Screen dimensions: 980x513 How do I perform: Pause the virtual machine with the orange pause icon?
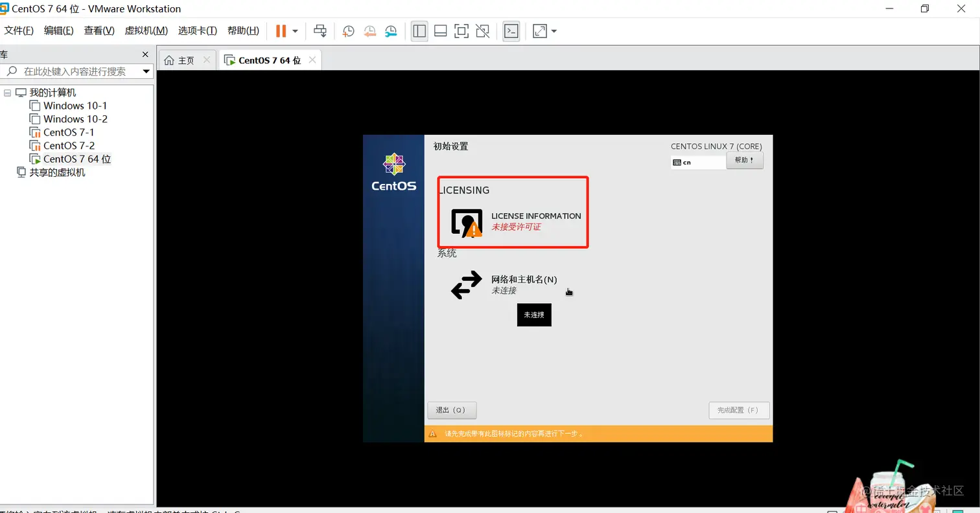[281, 31]
